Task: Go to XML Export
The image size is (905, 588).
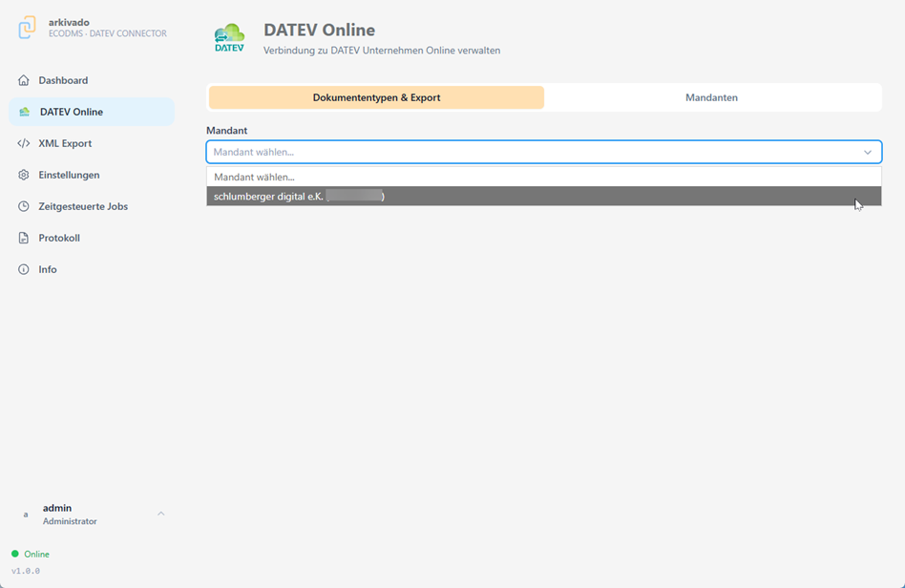Action: pos(92,143)
